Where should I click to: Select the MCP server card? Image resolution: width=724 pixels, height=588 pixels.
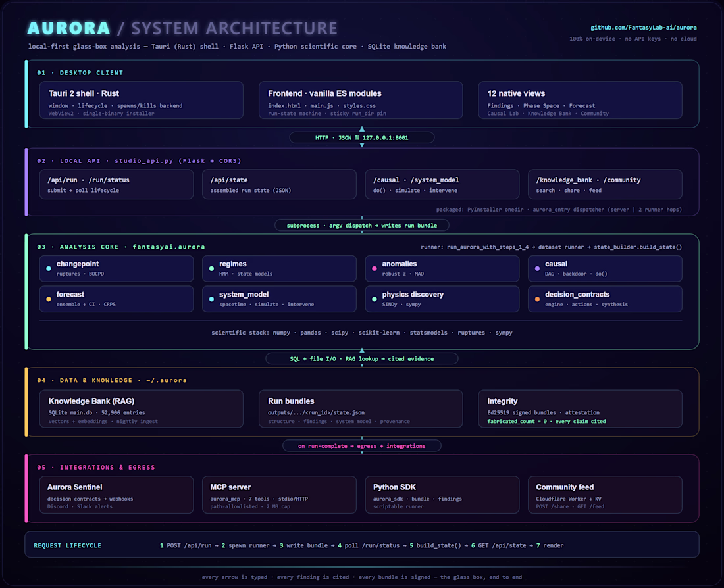[279, 495]
